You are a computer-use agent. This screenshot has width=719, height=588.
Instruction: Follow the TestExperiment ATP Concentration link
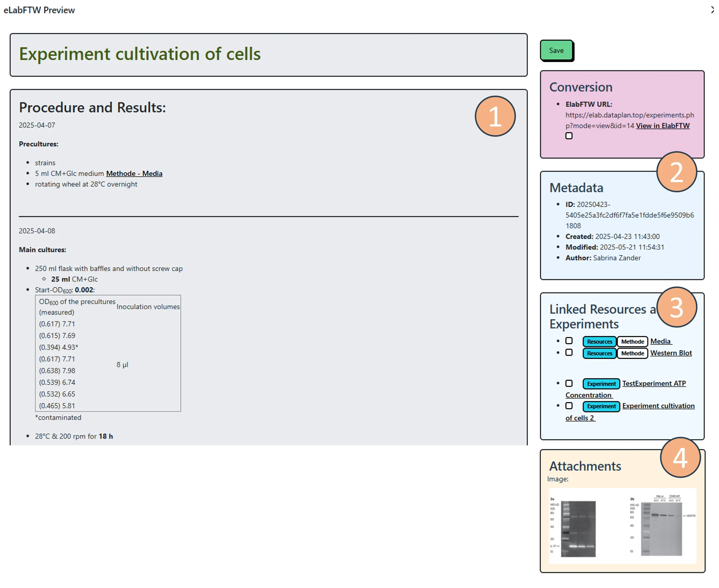[654, 383]
